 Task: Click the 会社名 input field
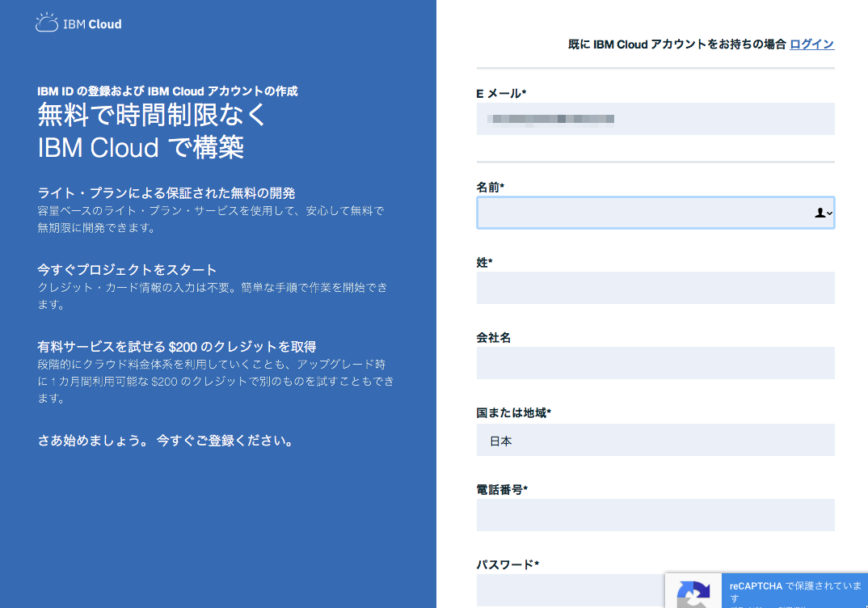point(655,363)
